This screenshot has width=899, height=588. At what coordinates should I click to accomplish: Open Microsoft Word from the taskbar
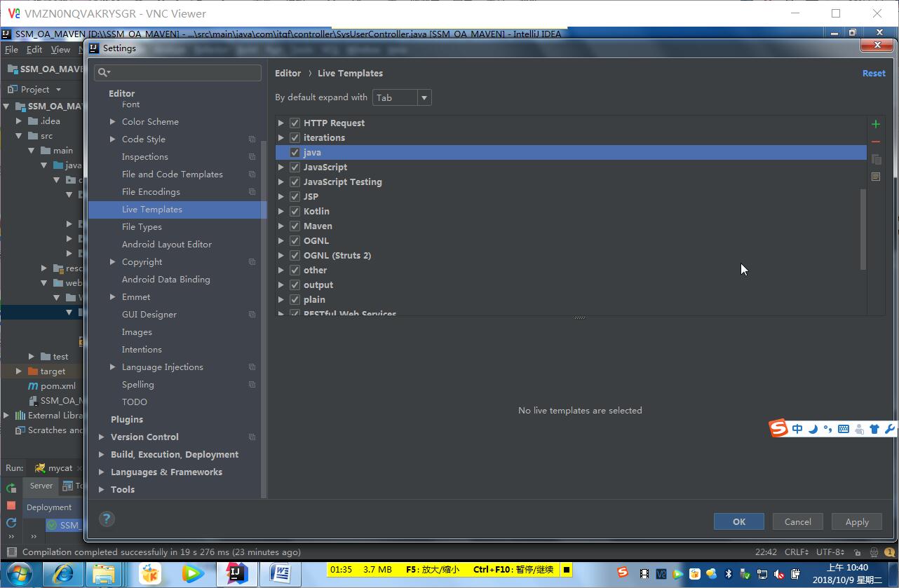tap(281, 575)
